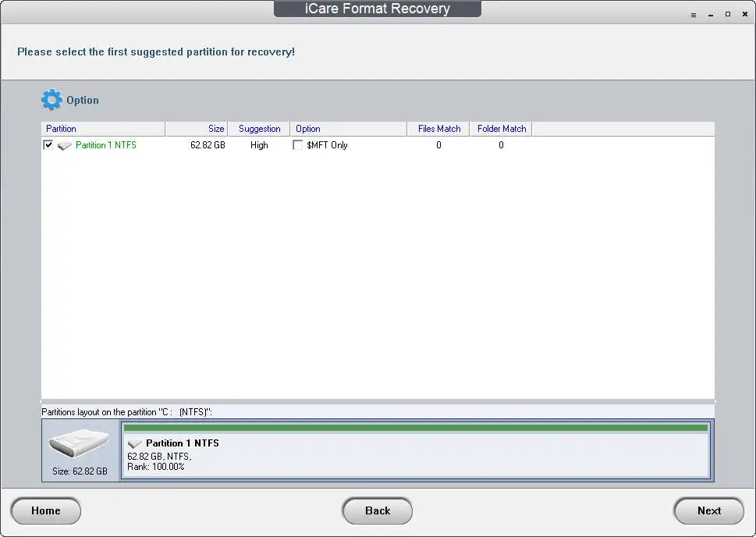This screenshot has height=537, width=756.
Task: Click the 62.82 GB size cell
Action: point(208,145)
